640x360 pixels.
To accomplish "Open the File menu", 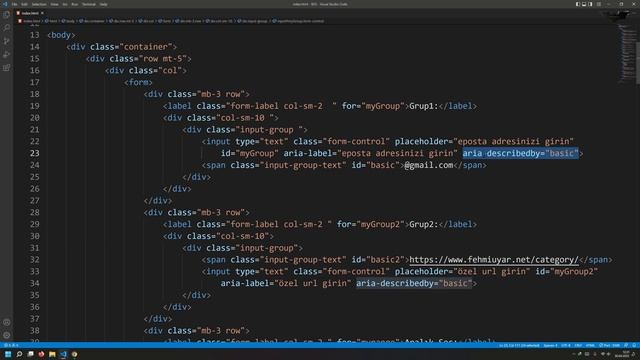I will click(x=14, y=4).
